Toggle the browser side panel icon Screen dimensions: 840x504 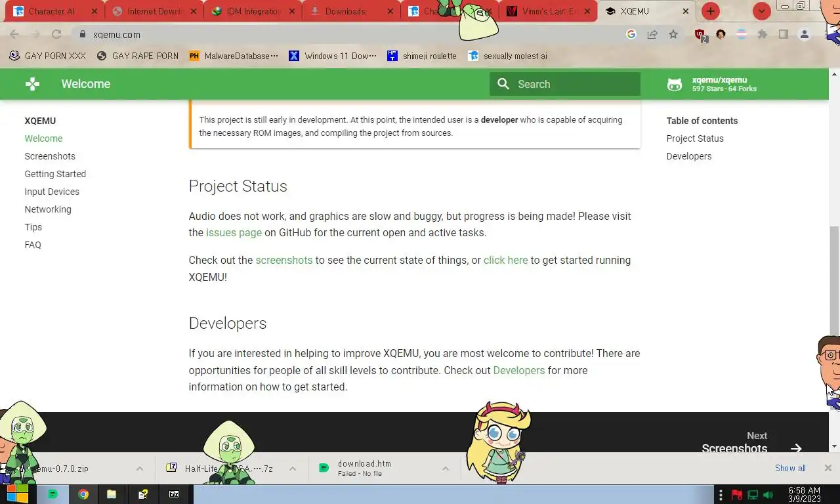(783, 35)
